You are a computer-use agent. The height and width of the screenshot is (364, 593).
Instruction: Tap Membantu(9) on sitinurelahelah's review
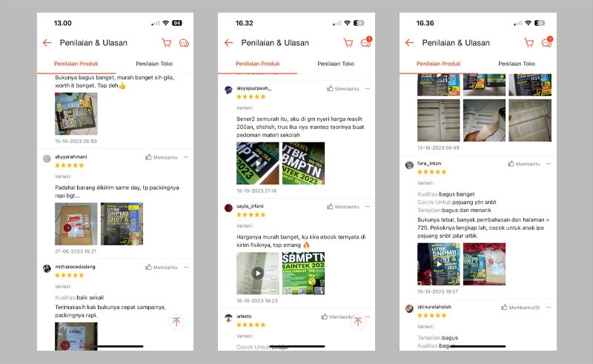coord(520,307)
